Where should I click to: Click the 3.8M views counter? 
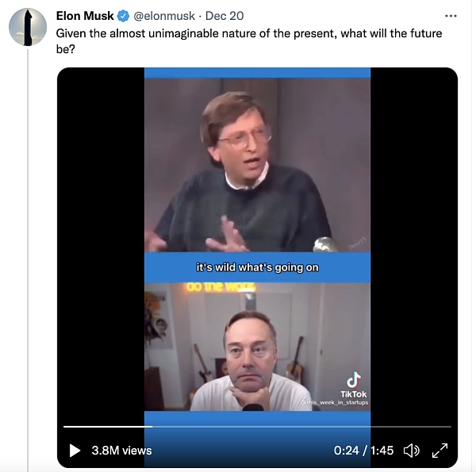pyautogui.click(x=121, y=451)
